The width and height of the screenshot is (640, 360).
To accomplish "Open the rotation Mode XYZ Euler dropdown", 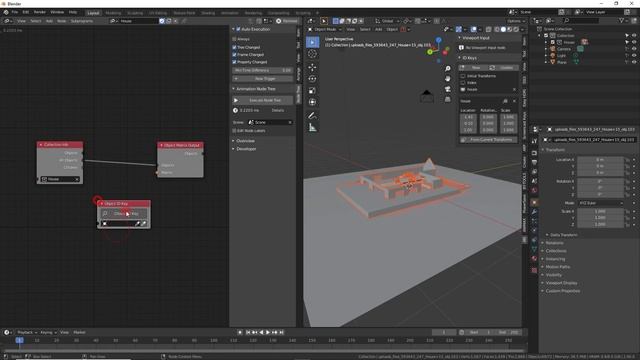I will click(x=601, y=203).
